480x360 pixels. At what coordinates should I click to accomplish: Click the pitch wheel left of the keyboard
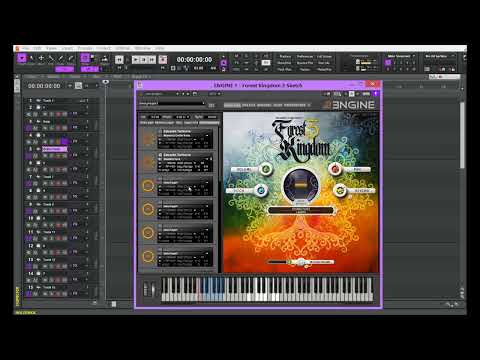(146, 289)
